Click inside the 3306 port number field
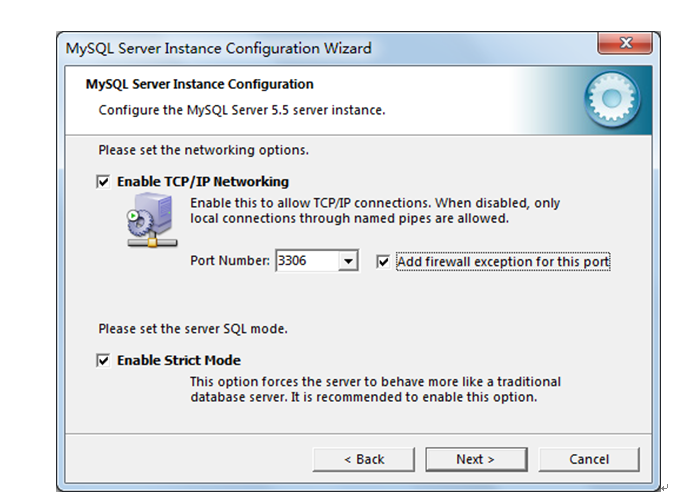This screenshot has width=674, height=493. tap(307, 261)
